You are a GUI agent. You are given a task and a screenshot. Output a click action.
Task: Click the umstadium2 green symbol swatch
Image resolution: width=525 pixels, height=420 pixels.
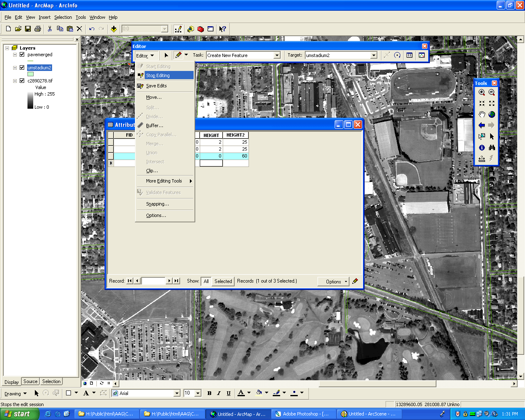(x=31, y=74)
